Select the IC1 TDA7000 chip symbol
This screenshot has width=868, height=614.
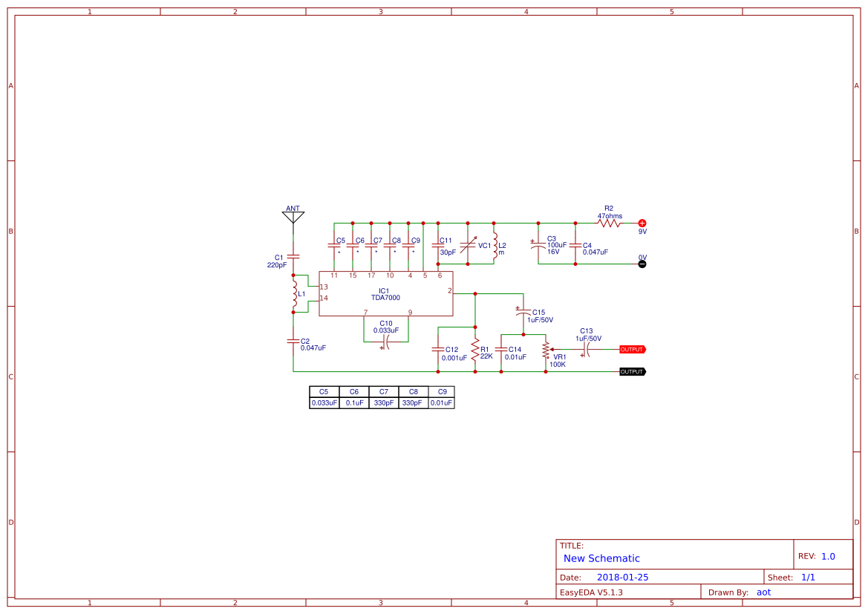click(x=385, y=293)
